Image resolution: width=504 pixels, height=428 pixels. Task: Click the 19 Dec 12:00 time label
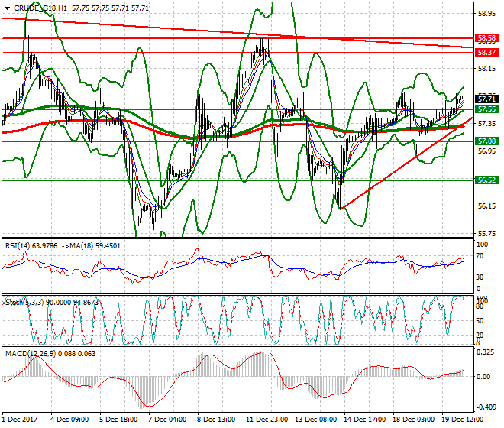(x=463, y=421)
